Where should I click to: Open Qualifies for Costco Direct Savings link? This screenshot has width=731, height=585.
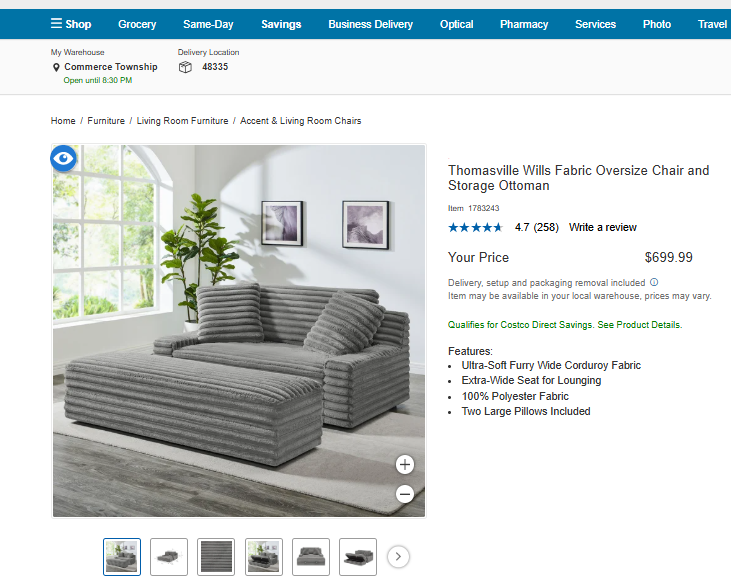565,325
